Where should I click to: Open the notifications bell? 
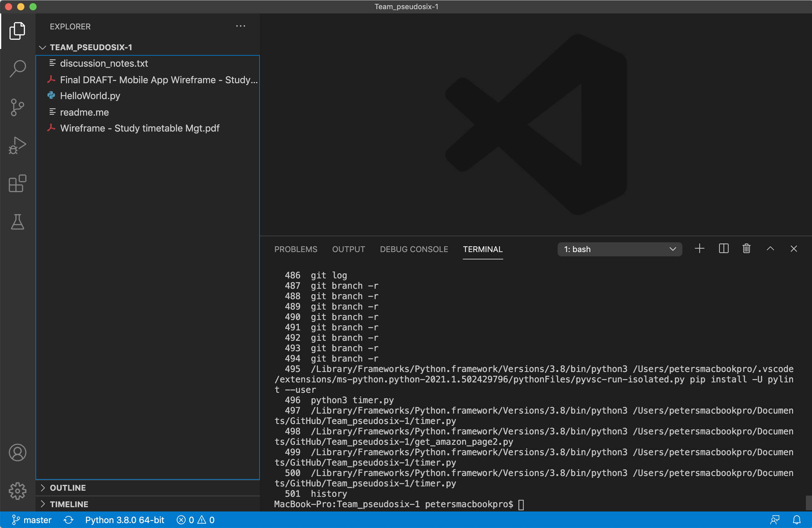pyautogui.click(x=797, y=520)
